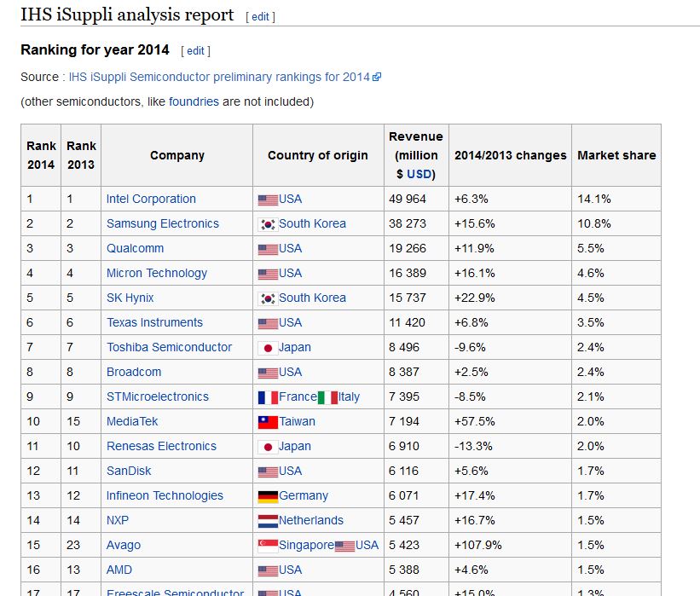Click the change value -13.3%

(x=472, y=446)
